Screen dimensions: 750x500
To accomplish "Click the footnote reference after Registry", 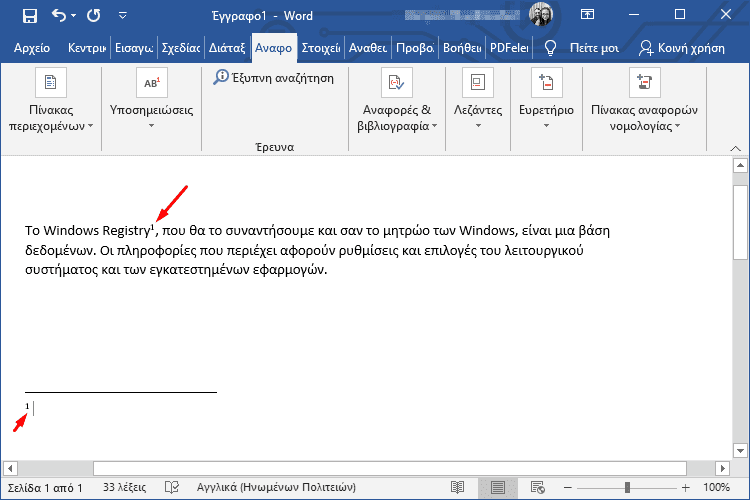I will (x=153, y=226).
